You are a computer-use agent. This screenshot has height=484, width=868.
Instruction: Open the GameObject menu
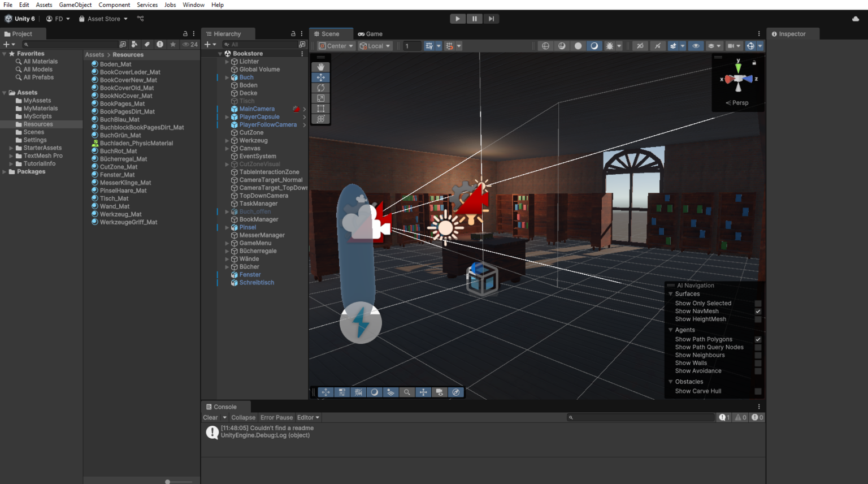75,5
